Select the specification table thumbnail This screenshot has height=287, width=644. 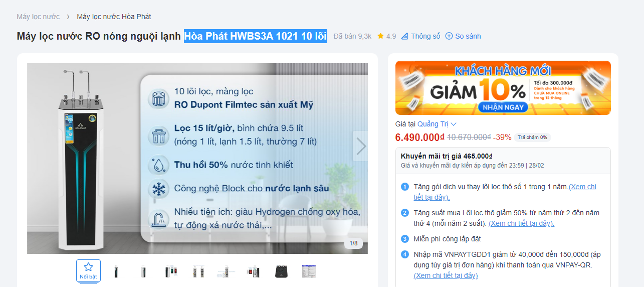[x=309, y=271]
